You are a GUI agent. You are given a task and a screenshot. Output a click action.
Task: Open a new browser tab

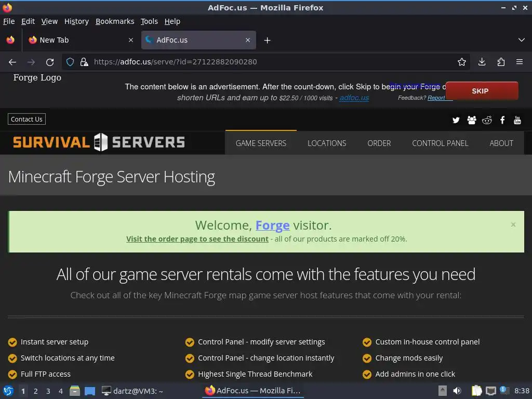click(x=268, y=41)
